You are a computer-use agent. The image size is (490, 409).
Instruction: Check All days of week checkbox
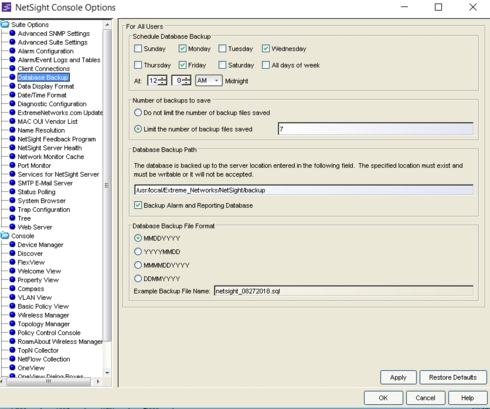click(x=266, y=65)
